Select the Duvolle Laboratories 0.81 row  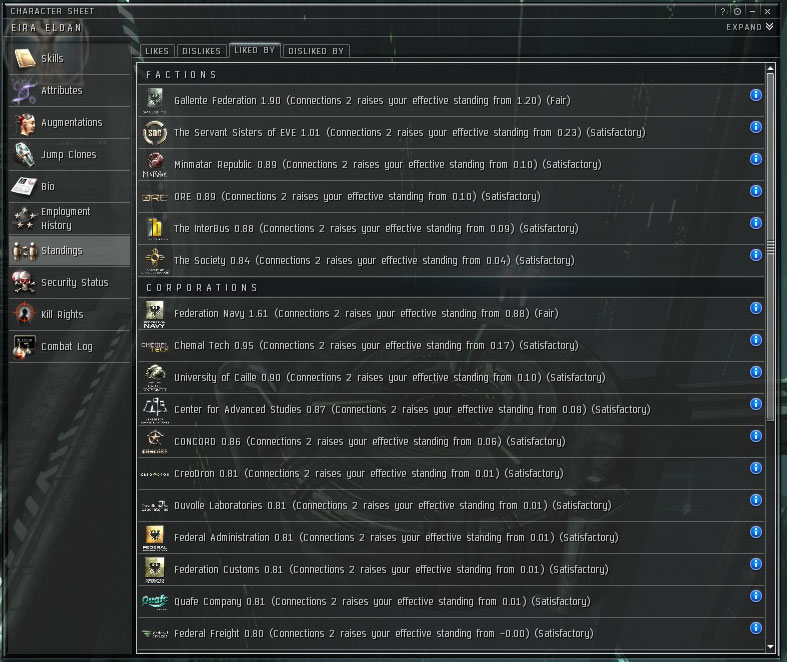tap(451, 505)
